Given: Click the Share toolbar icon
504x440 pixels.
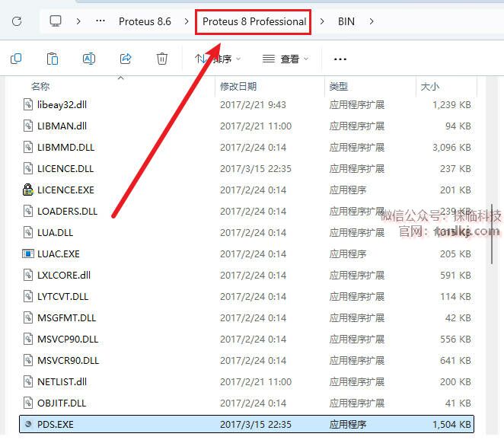Looking at the screenshot, I should (126, 59).
